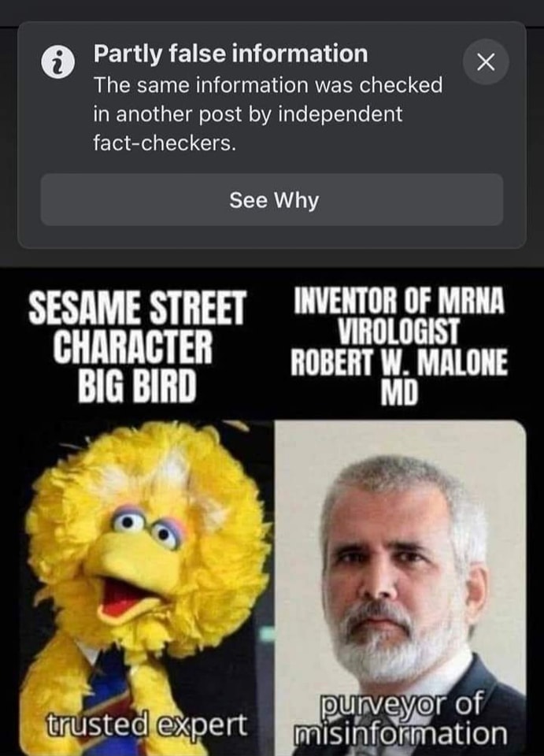Click the 'INVENTOR OF MRNA' headline text
The height and width of the screenshot is (756, 544).
399,300
